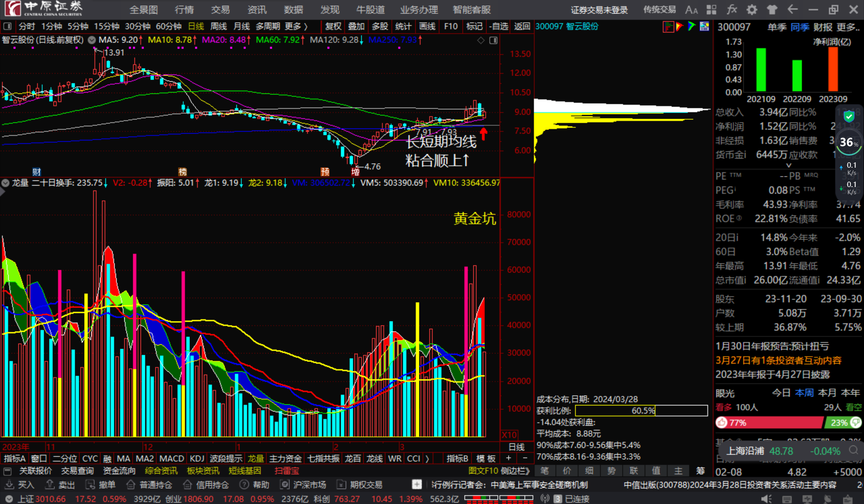
Task: Open the skin theme shirt icon
Action: (772, 9)
